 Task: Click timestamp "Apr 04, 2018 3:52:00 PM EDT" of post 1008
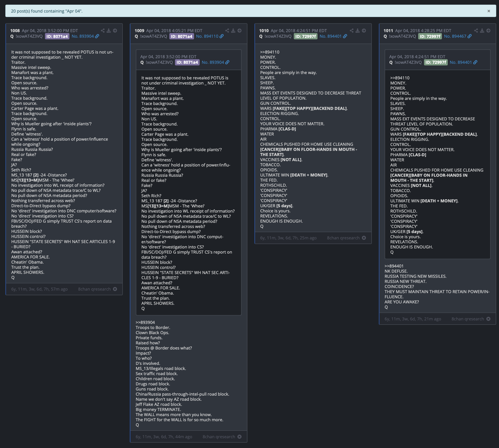50,31
